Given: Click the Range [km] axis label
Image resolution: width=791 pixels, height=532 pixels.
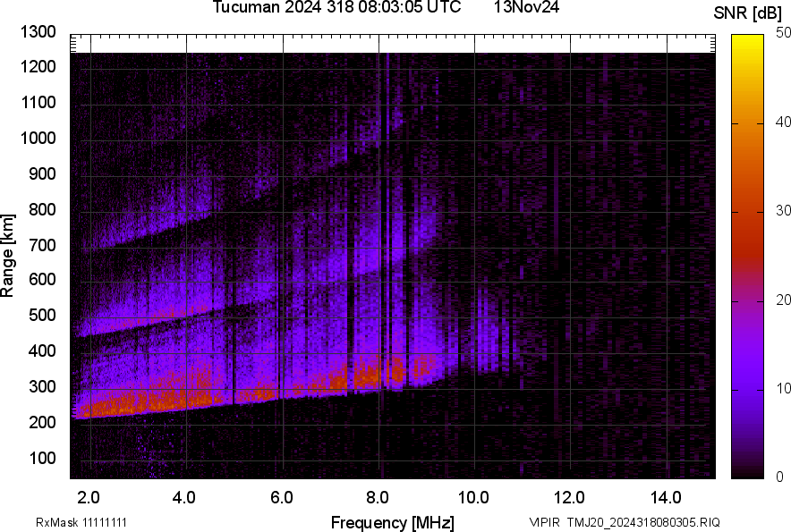Looking at the screenshot, I should click(8, 255).
